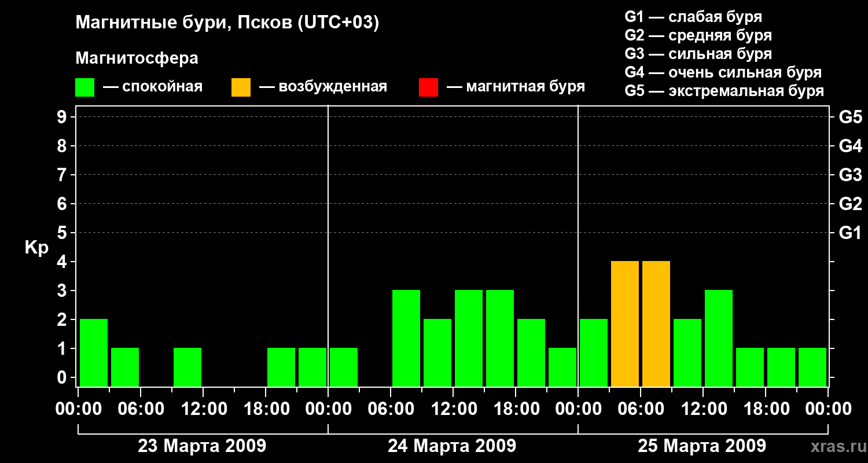Click the '— магнитная буря' legend label
Image resolution: width=868 pixels, height=463 pixels.
pyautogui.click(x=516, y=87)
